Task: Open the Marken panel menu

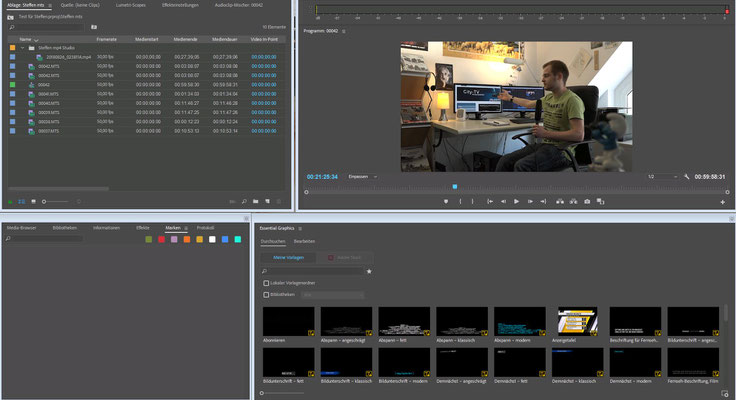Action: coord(186,228)
